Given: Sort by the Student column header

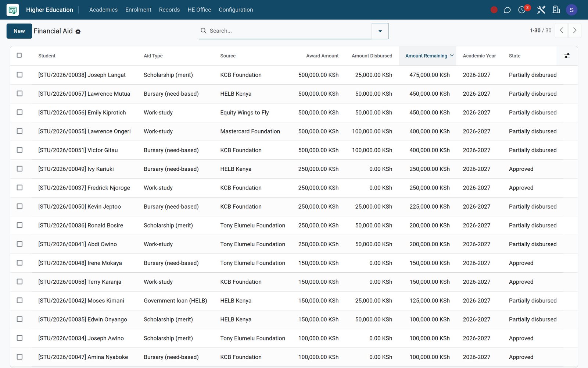Looking at the screenshot, I should (47, 56).
